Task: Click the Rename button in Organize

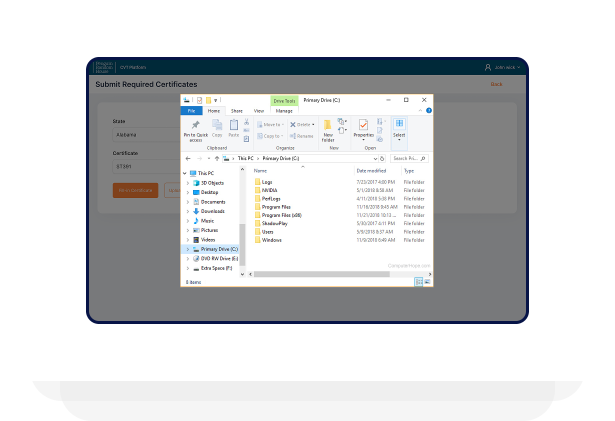Action: click(x=302, y=136)
